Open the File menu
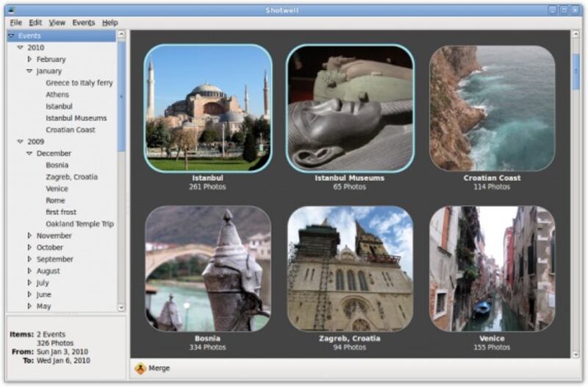Screen dimensions: 588x387 coord(15,23)
